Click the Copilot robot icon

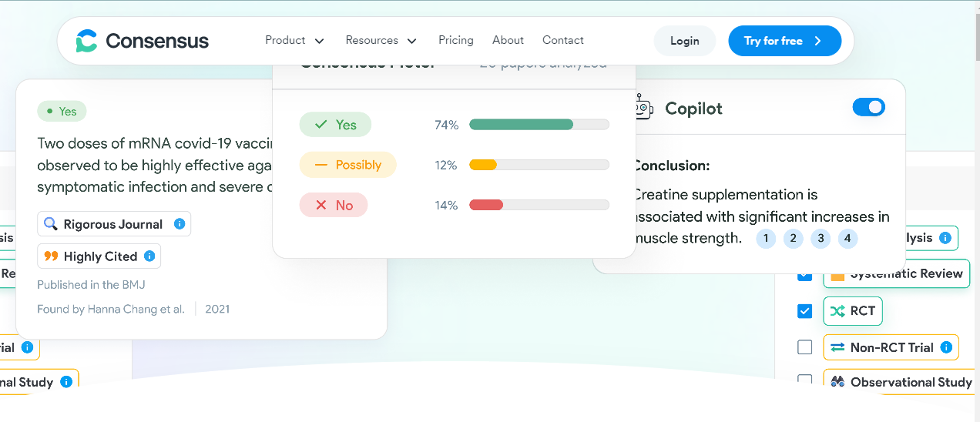[x=643, y=109]
